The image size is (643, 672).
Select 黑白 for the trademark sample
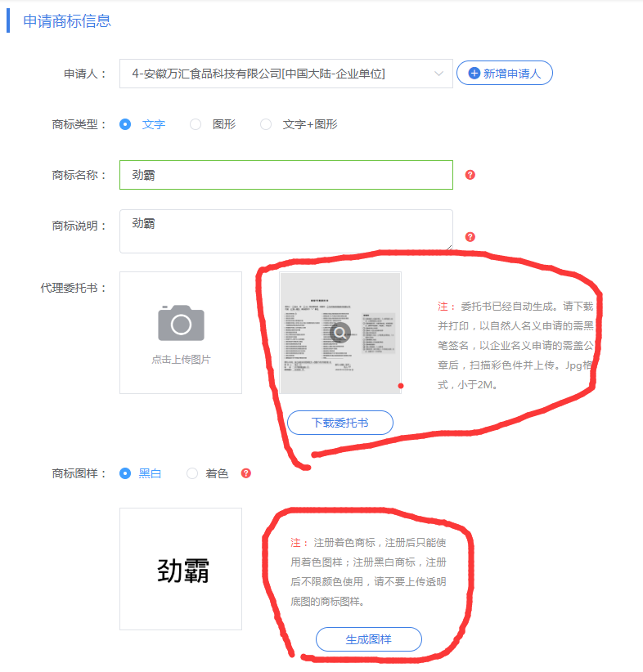click(x=125, y=473)
